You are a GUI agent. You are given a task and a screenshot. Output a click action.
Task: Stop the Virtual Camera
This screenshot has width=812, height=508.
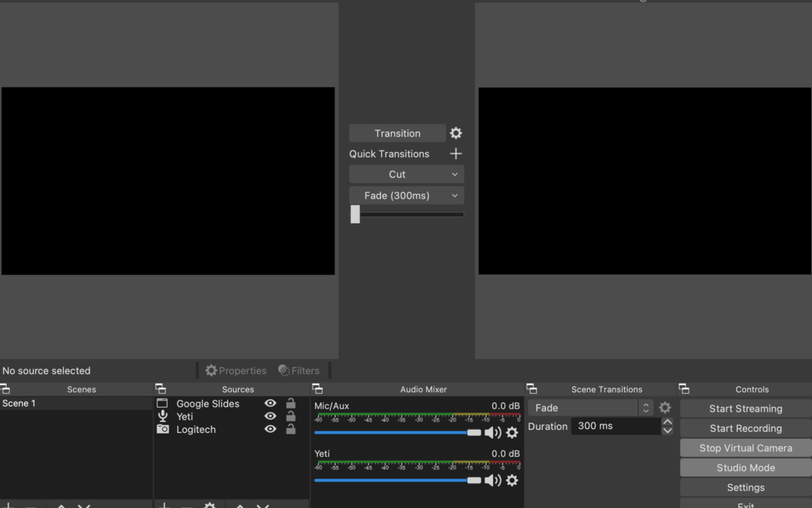click(x=745, y=448)
